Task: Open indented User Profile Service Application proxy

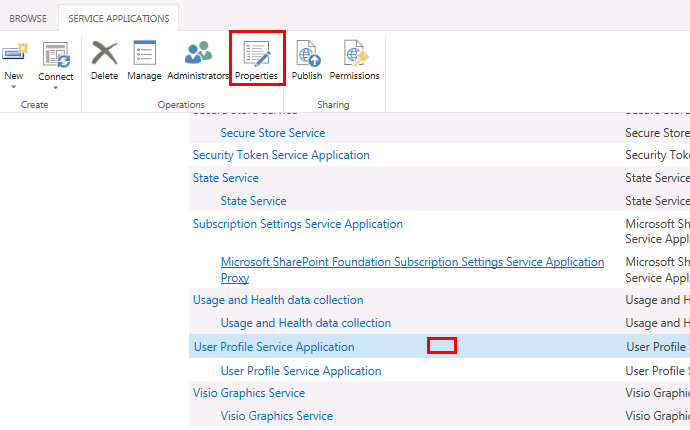Action: click(301, 371)
